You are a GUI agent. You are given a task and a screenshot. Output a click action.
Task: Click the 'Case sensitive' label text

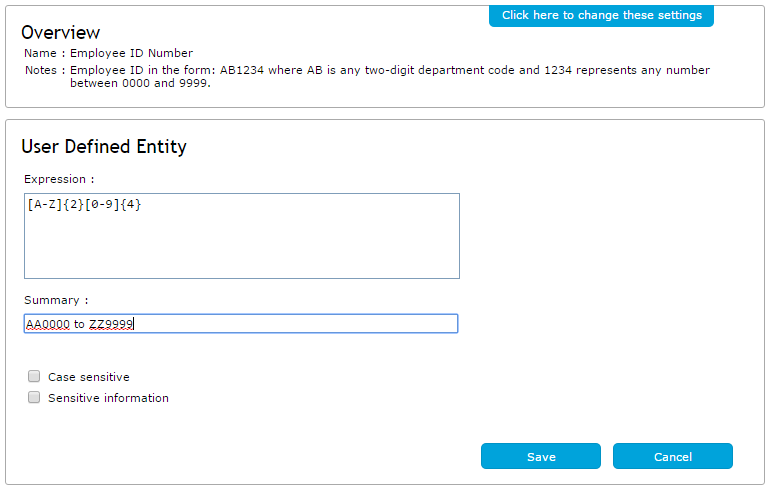pyautogui.click(x=89, y=378)
